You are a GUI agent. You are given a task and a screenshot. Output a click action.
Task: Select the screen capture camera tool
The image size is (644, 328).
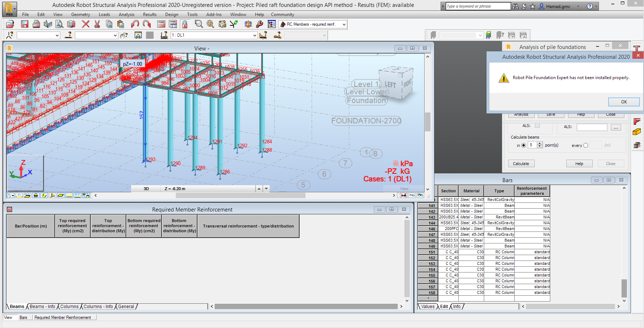[x=71, y=24]
